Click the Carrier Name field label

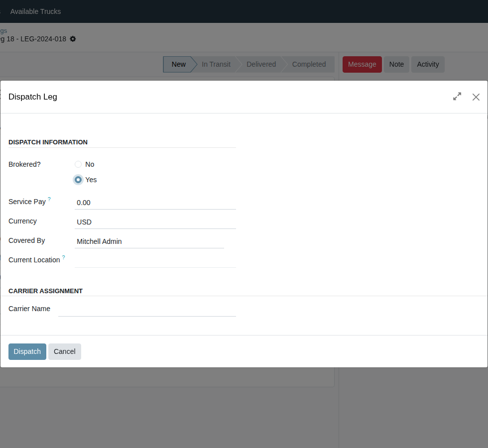pos(29,309)
